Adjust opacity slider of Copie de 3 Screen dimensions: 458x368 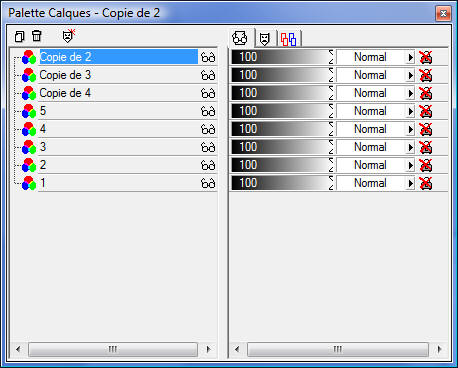click(282, 75)
